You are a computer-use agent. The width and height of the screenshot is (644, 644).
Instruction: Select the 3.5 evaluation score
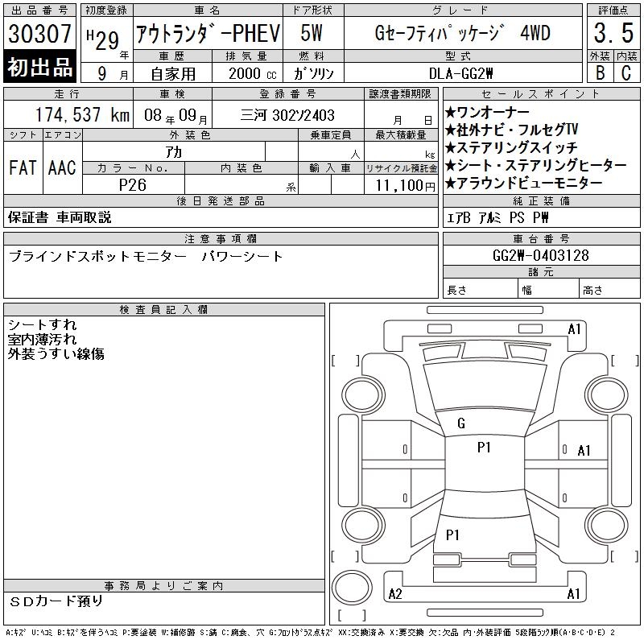point(612,34)
